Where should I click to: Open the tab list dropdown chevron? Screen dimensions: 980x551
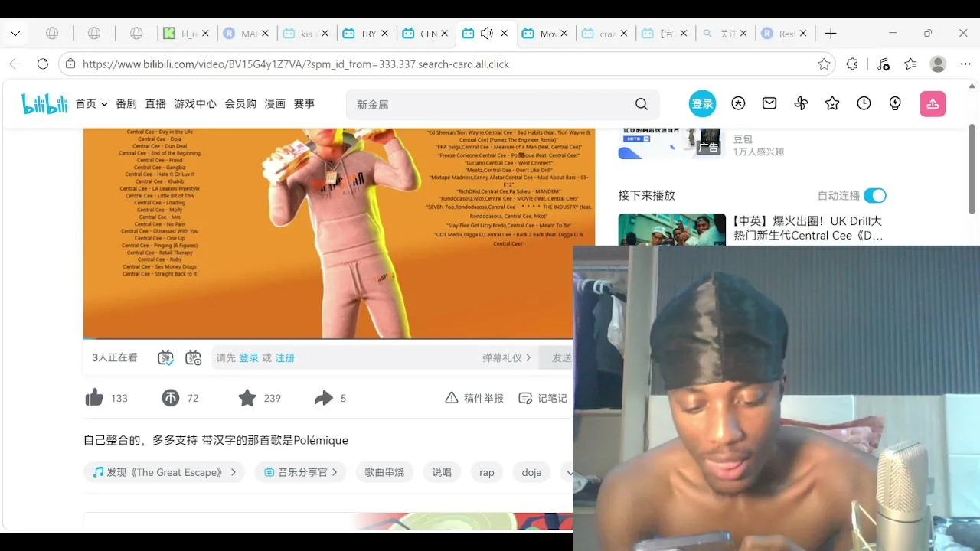click(x=15, y=34)
